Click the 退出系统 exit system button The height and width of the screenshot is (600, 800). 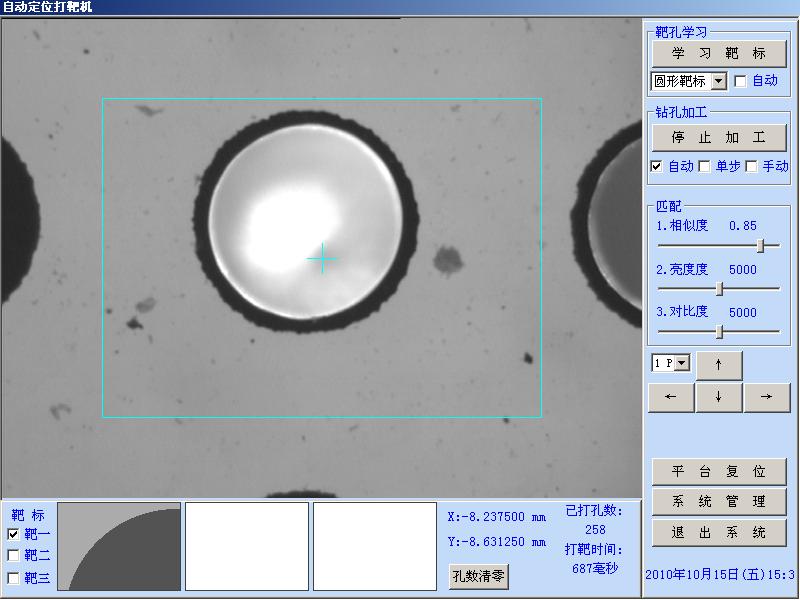click(718, 533)
